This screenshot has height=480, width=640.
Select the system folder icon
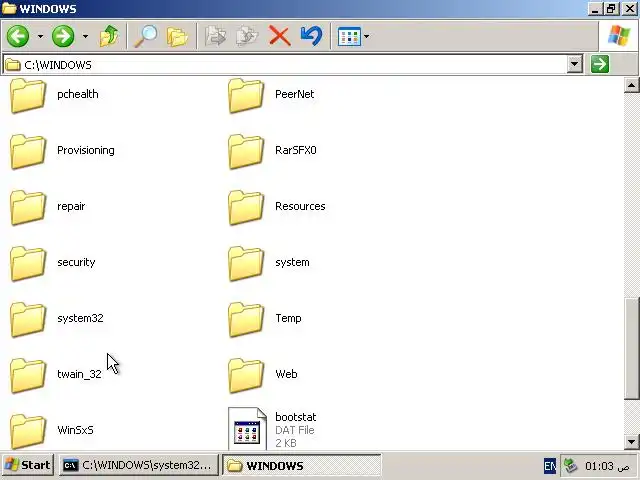click(x=246, y=263)
